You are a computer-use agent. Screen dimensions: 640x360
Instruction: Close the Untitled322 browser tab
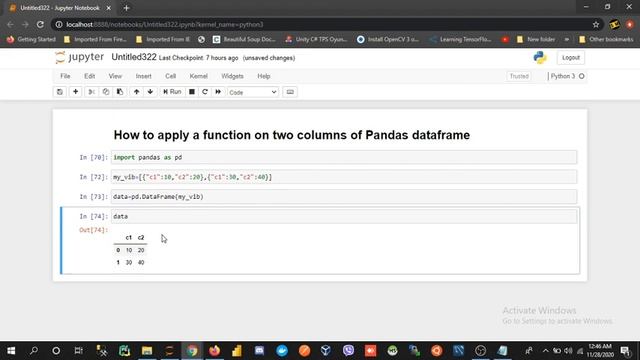109,8
